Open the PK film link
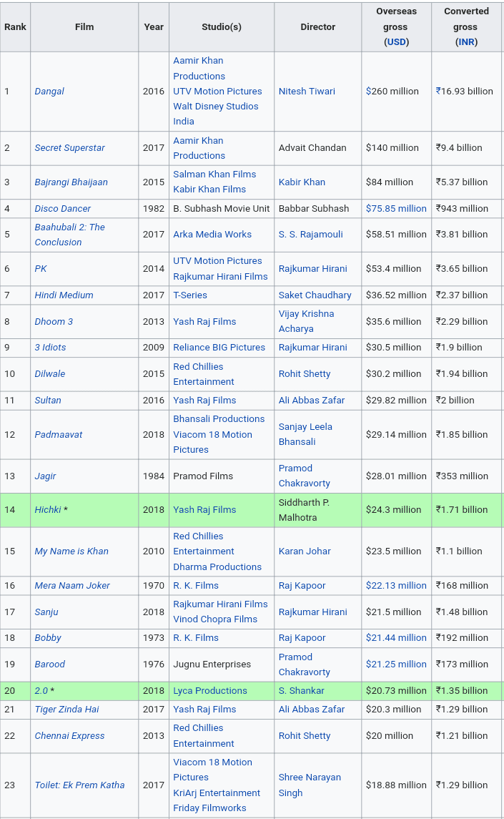The image size is (504, 819). point(41,268)
